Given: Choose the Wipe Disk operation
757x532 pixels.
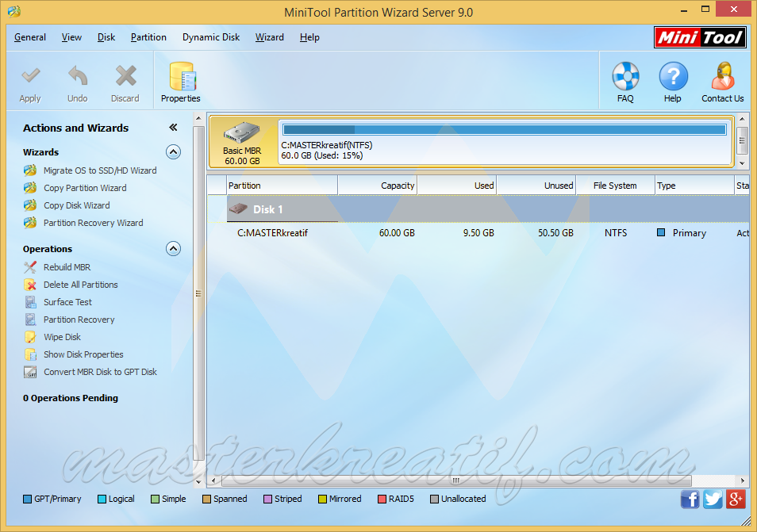Looking at the screenshot, I should (x=62, y=337).
